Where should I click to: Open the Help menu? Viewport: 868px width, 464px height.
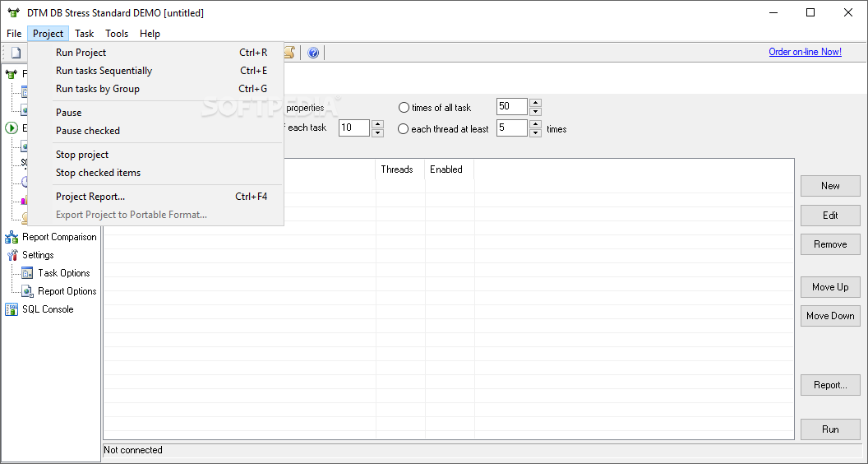(x=150, y=34)
